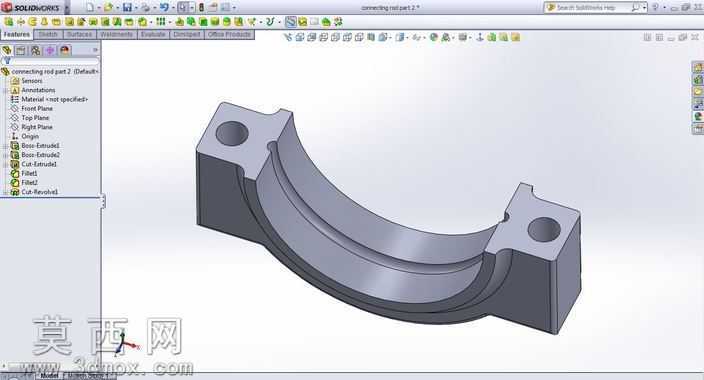Click the Help question mark icon

[x=655, y=7]
